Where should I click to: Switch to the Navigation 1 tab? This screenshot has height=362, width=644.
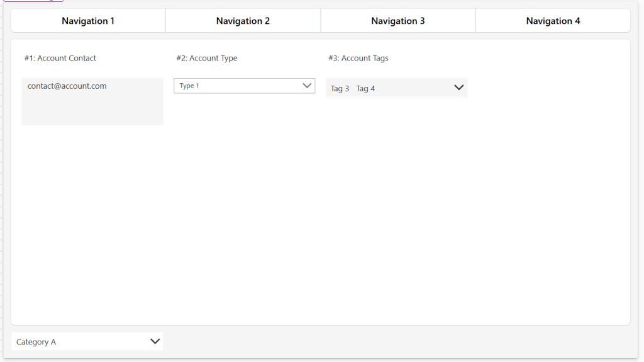click(88, 21)
